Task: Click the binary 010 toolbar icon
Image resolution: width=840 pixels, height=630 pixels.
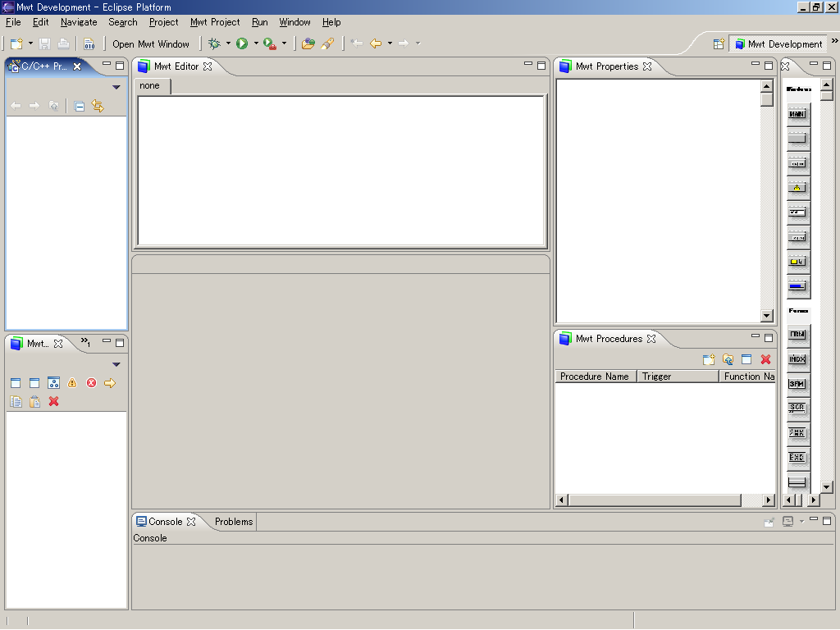Action: point(89,44)
